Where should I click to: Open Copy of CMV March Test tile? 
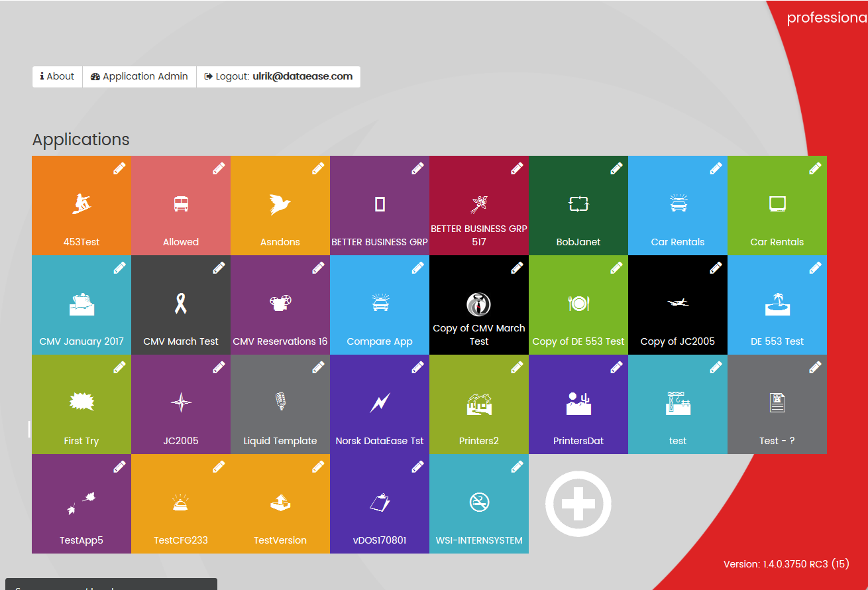pyautogui.click(x=479, y=305)
